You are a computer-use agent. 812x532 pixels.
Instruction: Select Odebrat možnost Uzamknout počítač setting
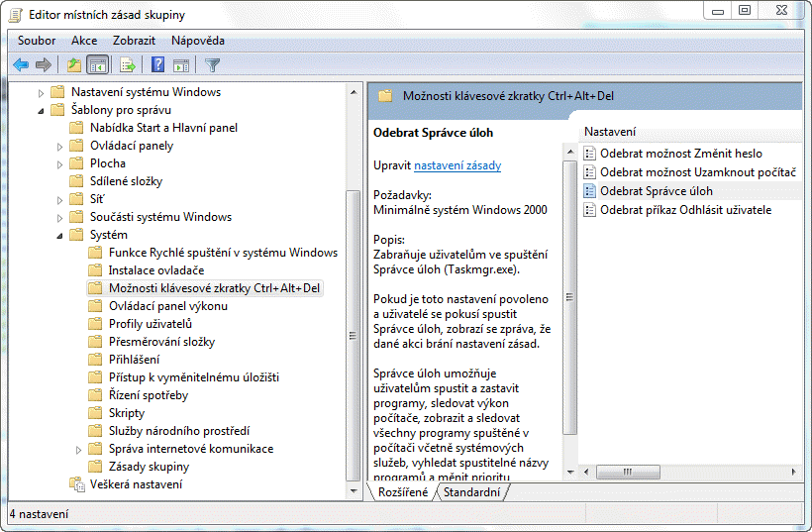[698, 172]
